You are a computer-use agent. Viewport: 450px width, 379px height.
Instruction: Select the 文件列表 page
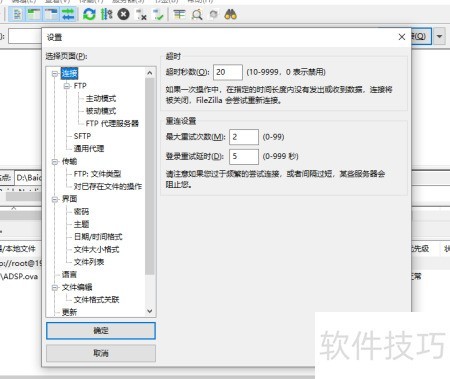[89, 262]
